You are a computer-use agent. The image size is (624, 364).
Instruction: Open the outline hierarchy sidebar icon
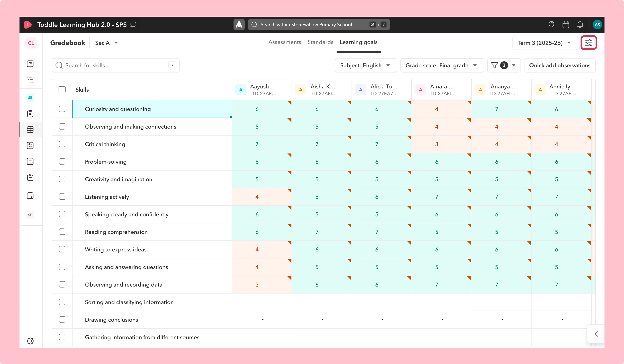(30, 80)
